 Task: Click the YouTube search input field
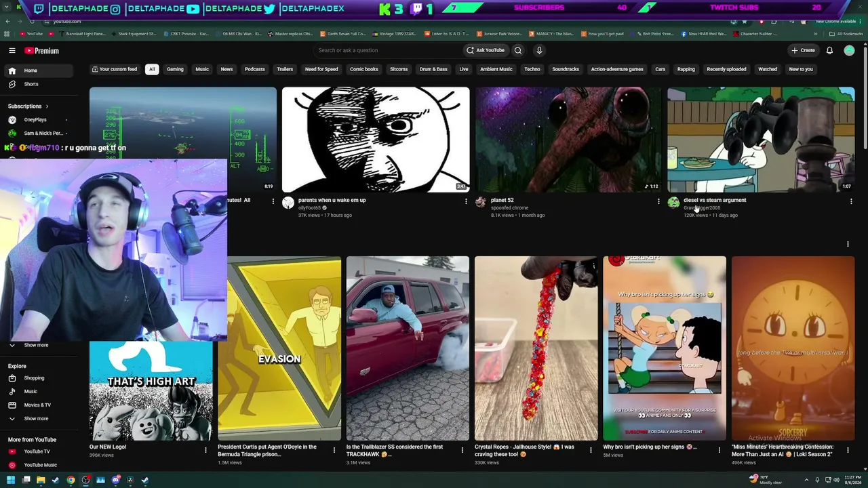[387, 50]
